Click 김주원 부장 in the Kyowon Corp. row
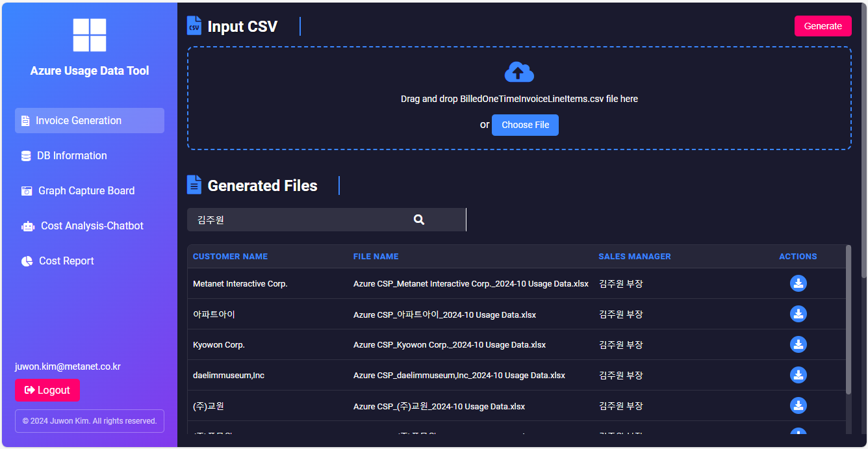The image size is (868, 449). tap(621, 345)
